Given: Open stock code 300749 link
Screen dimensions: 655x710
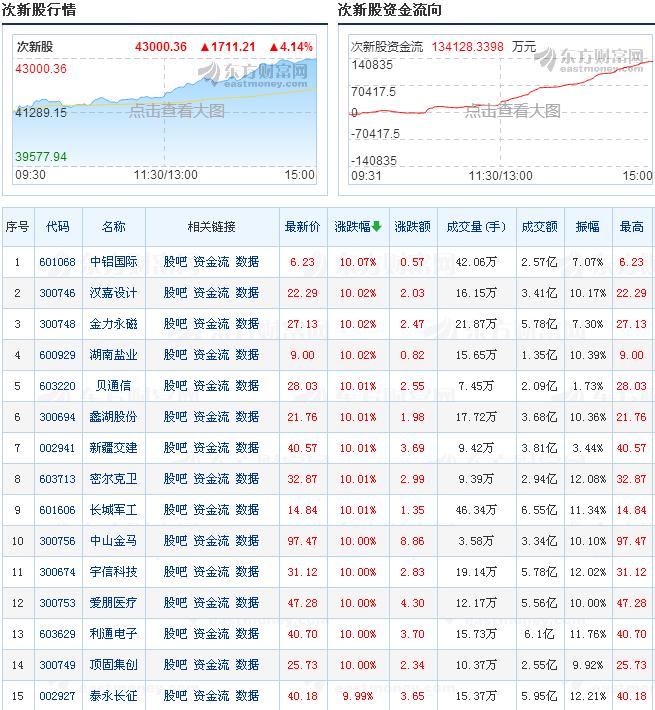Looking at the screenshot, I should click(x=57, y=665).
